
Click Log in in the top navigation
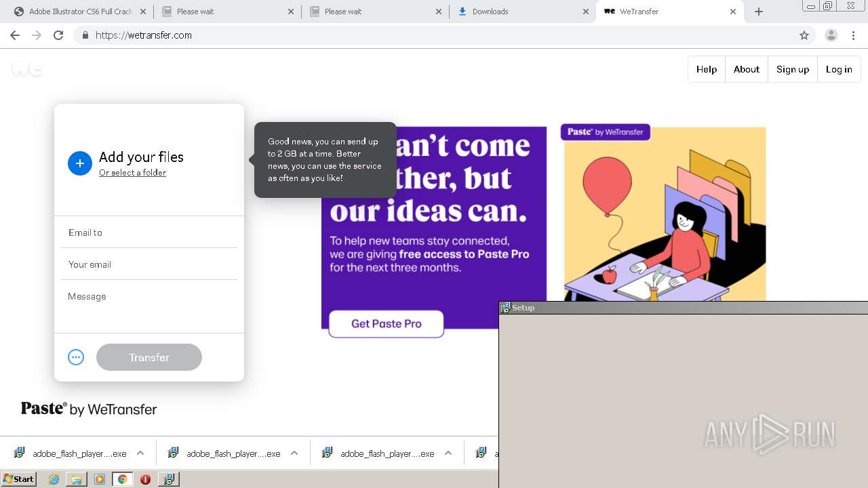pos(839,69)
